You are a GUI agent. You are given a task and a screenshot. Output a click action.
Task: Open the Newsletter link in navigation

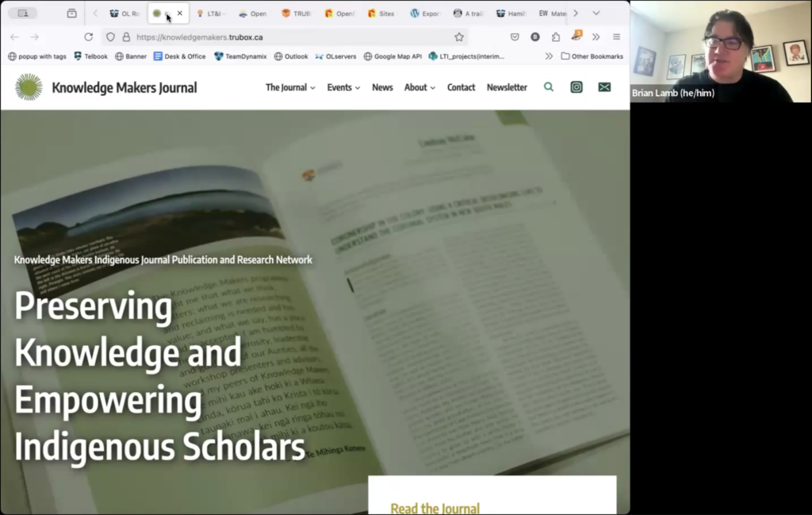(x=507, y=87)
